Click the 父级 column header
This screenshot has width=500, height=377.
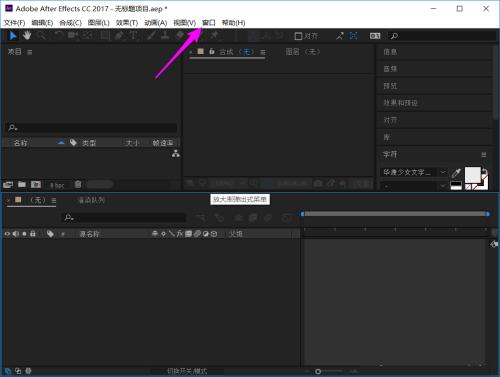235,234
